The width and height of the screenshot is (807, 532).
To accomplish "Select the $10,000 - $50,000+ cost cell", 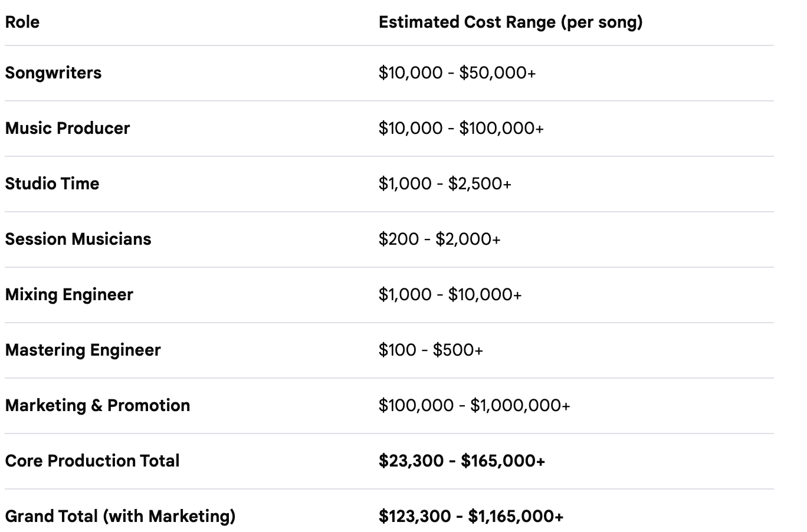I will [x=457, y=73].
